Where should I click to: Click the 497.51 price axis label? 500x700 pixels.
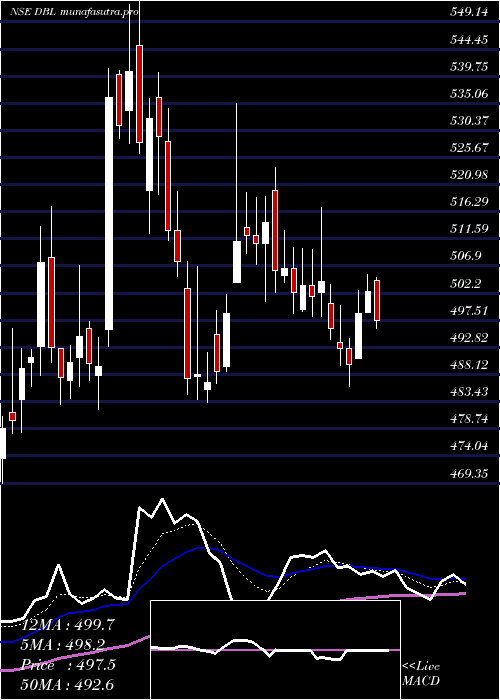(469, 310)
